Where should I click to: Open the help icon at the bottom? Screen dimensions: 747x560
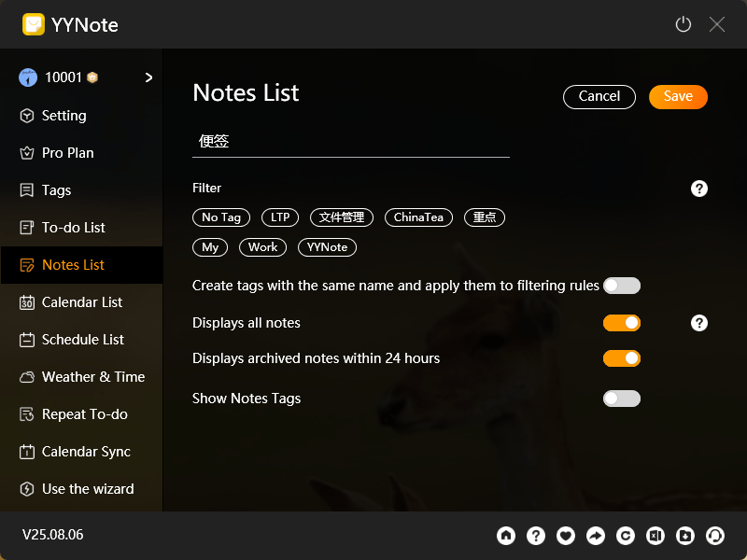coord(536,536)
